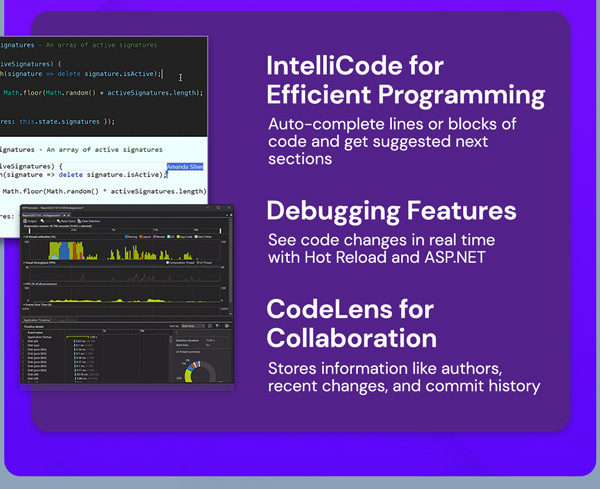The width and height of the screenshot is (600, 489).
Task: Click the 'Stores information like authors' description text
Action: (x=404, y=377)
